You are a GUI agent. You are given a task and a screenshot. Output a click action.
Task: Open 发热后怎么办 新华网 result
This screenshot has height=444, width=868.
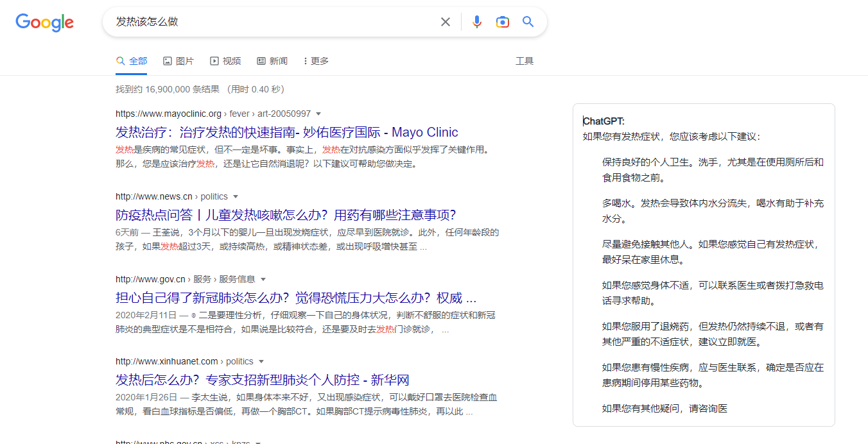263,380
